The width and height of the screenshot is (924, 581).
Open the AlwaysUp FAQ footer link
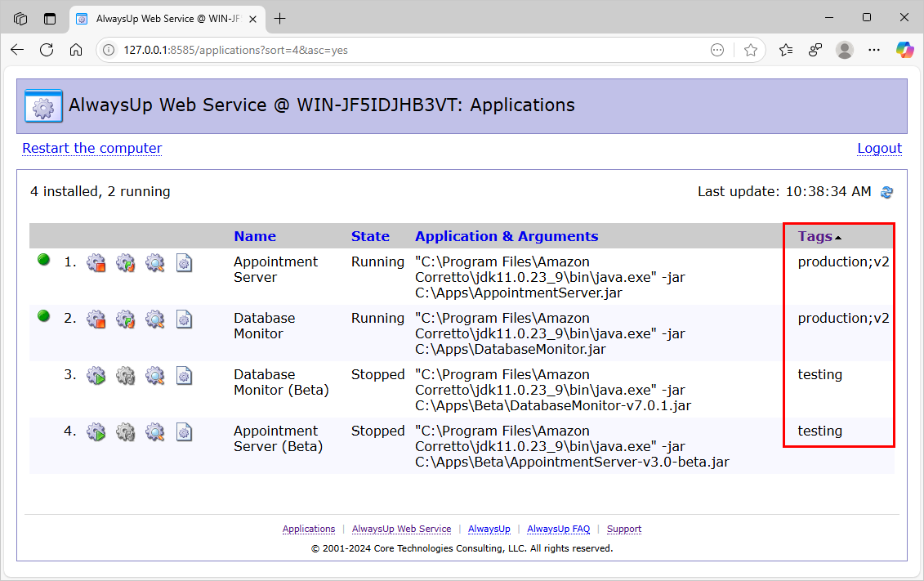559,530
